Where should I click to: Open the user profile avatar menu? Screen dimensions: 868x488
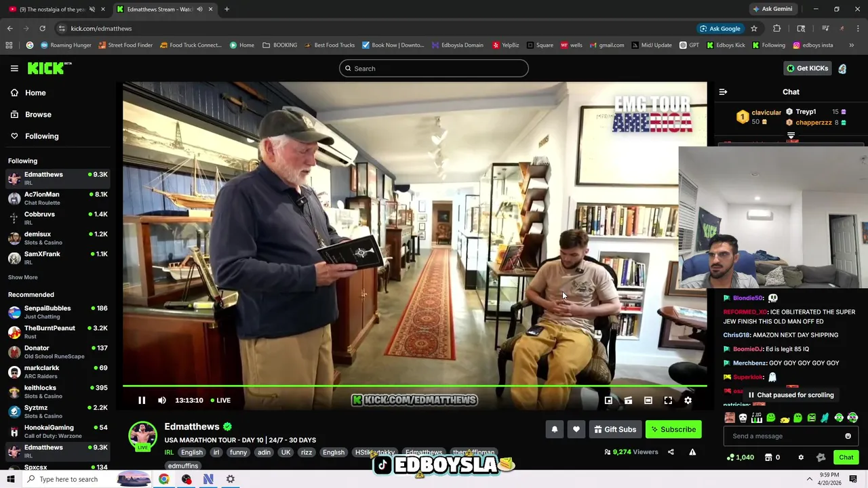point(842,68)
